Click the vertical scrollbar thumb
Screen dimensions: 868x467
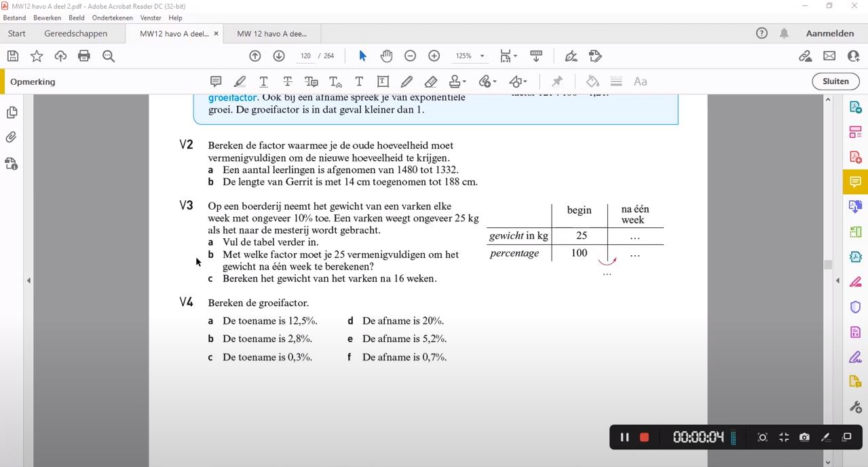[x=828, y=265]
